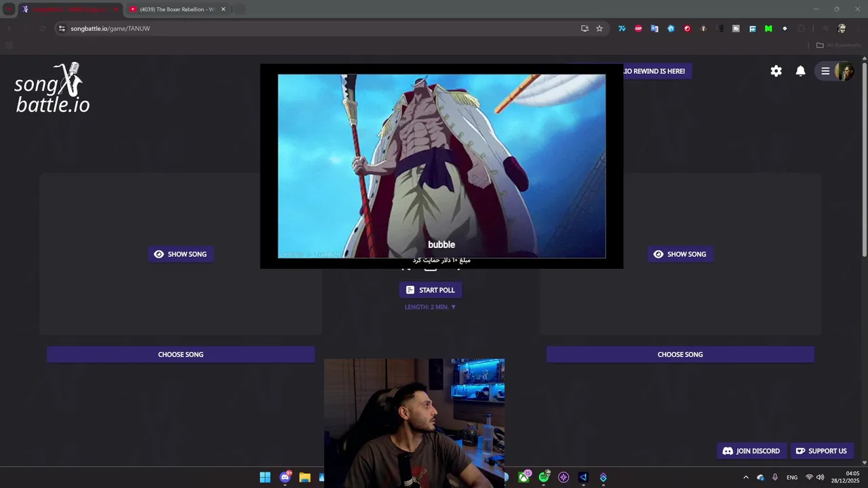This screenshot has width=868, height=488.
Task: Open the browser profile avatar
Action: pos(842,28)
